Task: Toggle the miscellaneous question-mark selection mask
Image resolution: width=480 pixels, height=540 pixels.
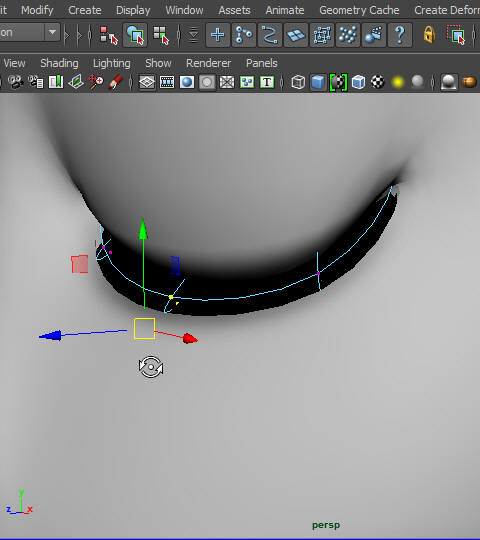Action: click(x=400, y=35)
